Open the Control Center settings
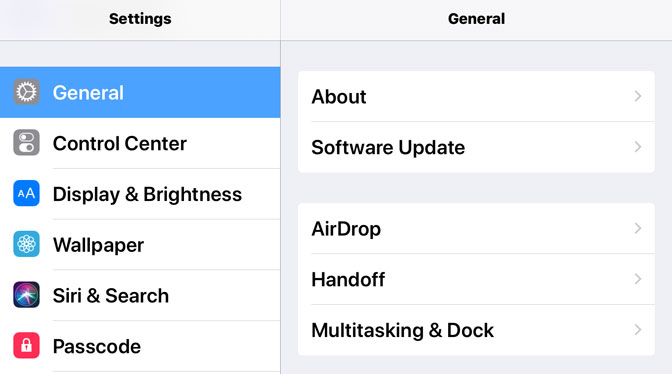Screen dimensions: 672x374 click(140, 143)
